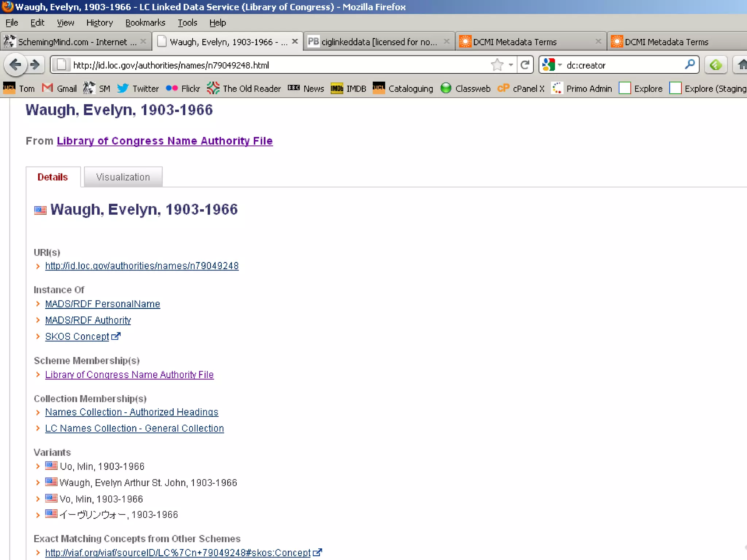Open the IMDB bookmark
Image resolution: width=747 pixels, height=560 pixels.
348,89
